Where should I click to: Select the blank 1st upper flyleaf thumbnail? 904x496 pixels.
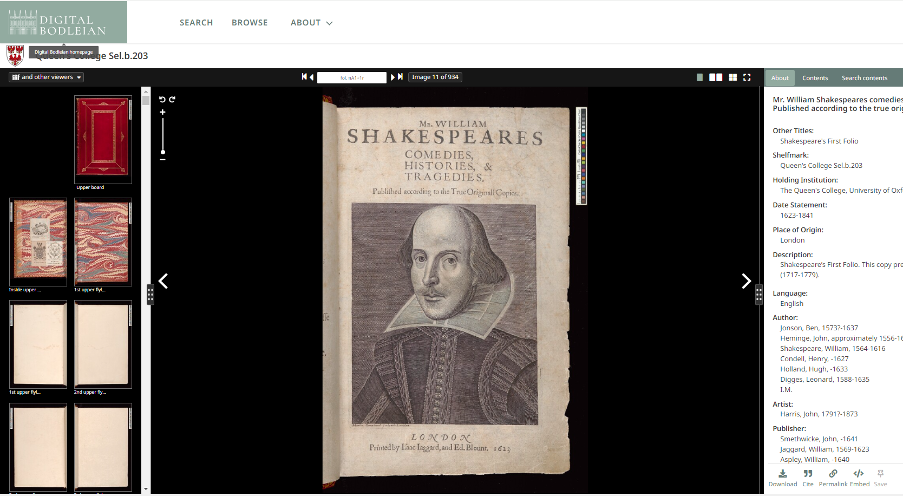(x=38, y=344)
